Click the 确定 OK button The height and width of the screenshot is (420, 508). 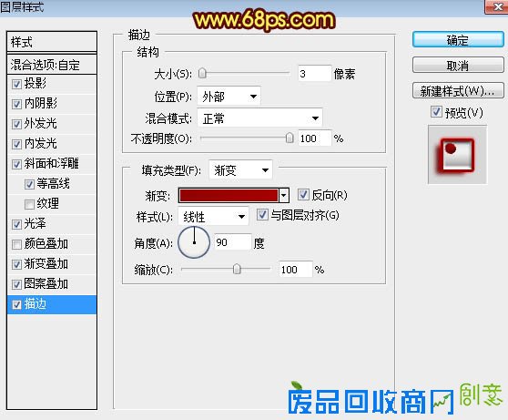458,40
